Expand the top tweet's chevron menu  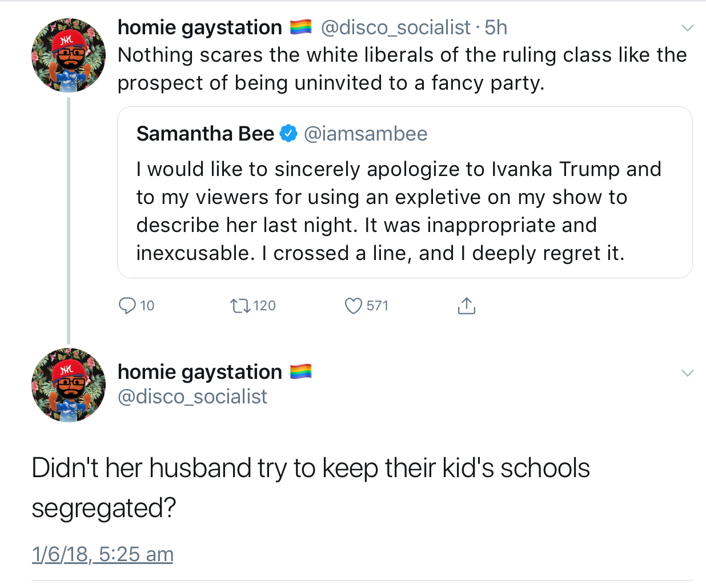(688, 28)
